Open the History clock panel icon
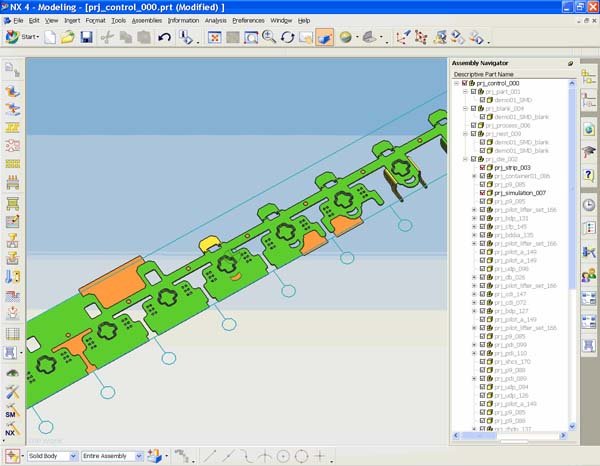 589,205
